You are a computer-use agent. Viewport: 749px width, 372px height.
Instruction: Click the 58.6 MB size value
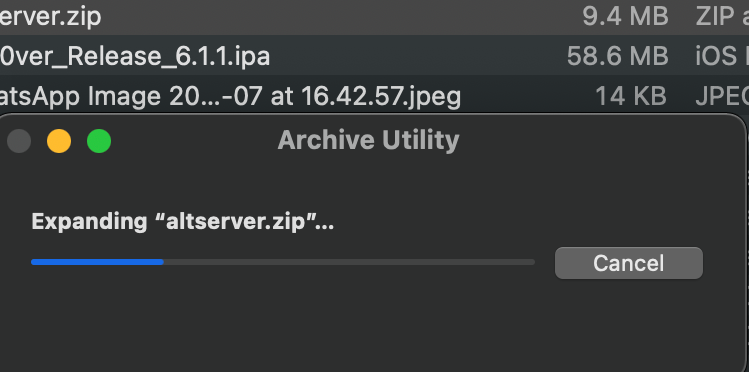tap(617, 56)
